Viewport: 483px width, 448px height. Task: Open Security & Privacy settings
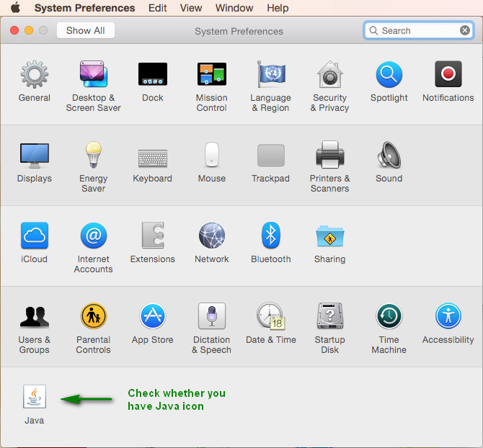point(329,75)
